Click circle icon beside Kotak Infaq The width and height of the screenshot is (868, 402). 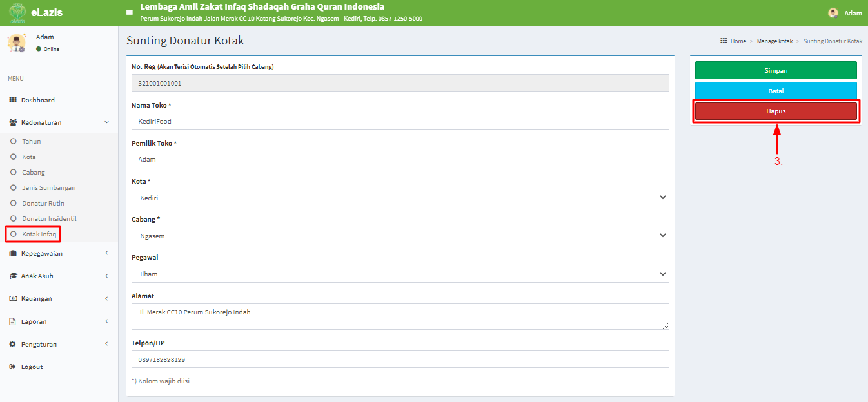pyautogui.click(x=14, y=234)
